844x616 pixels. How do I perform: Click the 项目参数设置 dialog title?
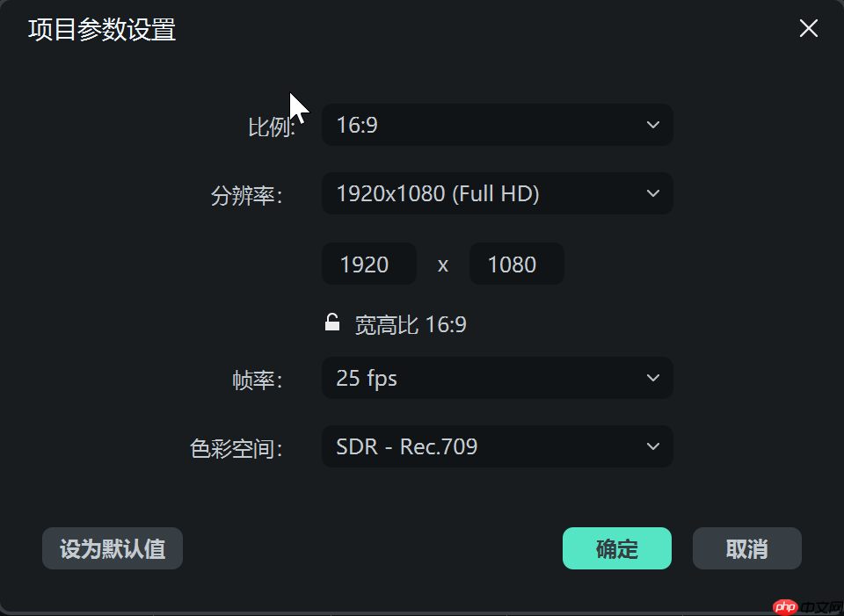point(102,30)
